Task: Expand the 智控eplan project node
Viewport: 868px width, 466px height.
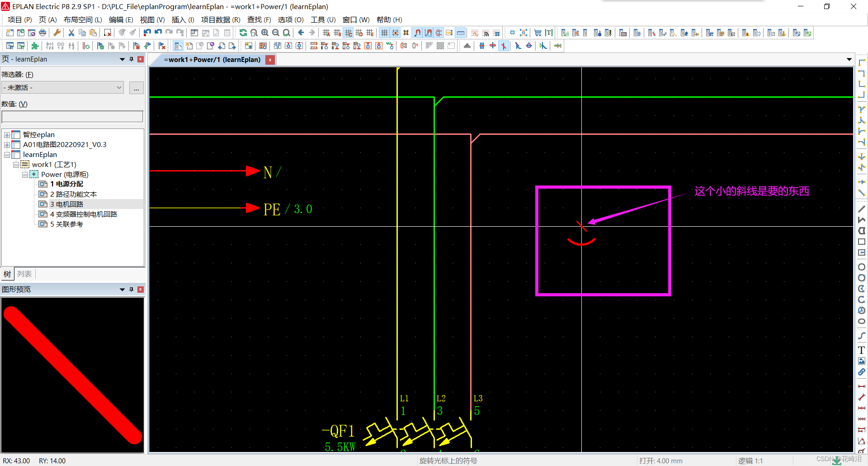Action: pos(7,135)
